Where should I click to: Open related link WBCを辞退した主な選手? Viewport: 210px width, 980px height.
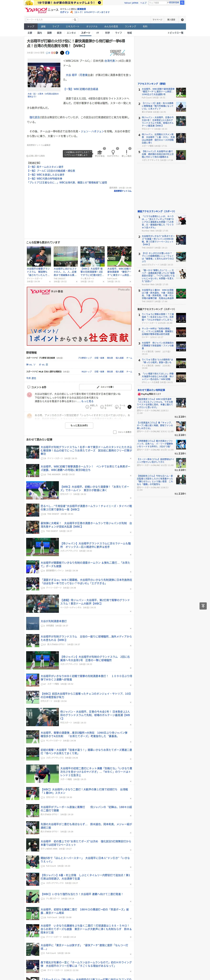(x=46, y=175)
